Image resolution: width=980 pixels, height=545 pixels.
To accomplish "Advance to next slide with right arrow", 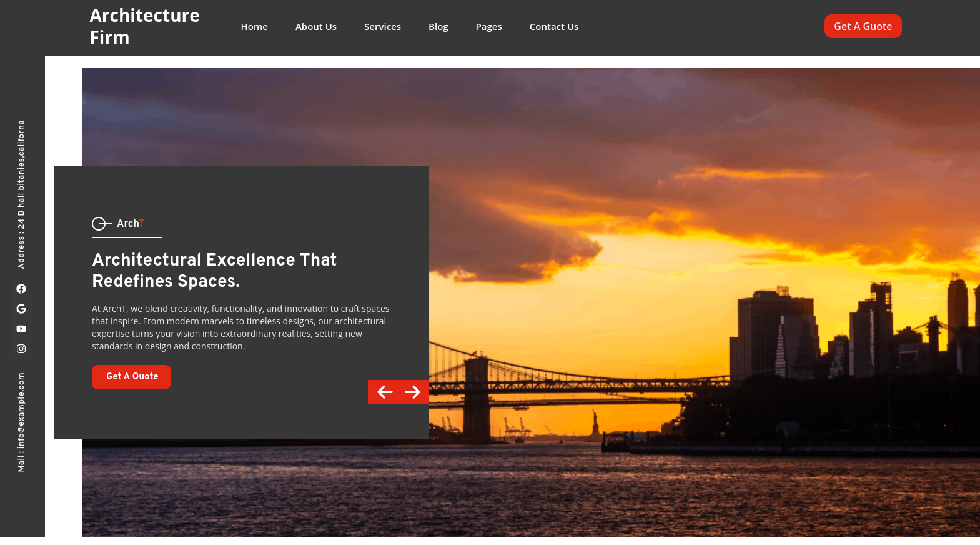I will tap(412, 392).
